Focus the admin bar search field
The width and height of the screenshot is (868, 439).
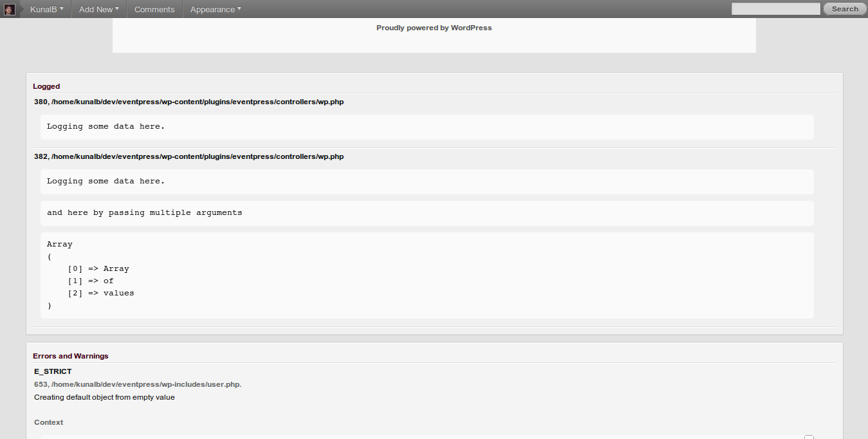coord(776,9)
